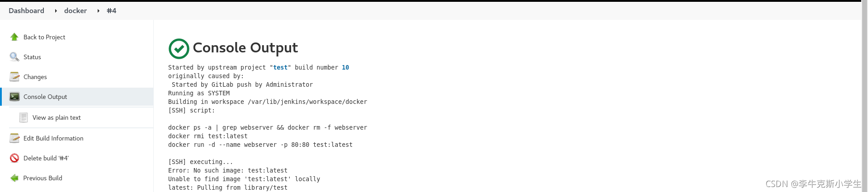The image size is (868, 192).
Task: Click the Edit Build Information pencil icon
Action: tap(14, 138)
